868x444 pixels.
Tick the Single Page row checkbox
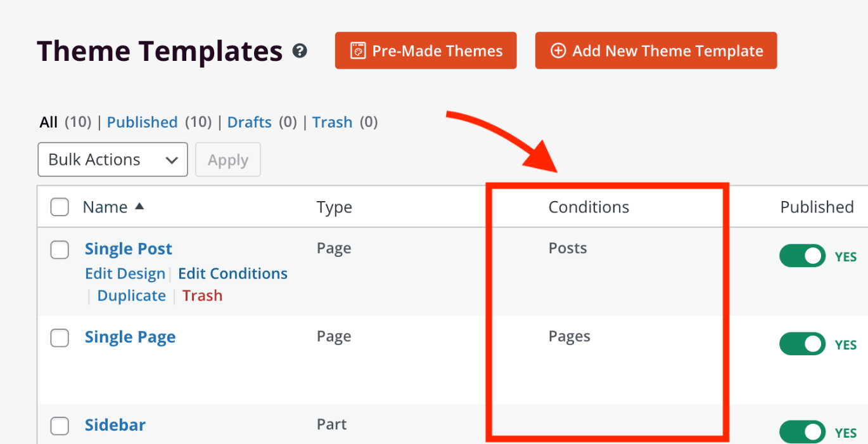point(60,339)
